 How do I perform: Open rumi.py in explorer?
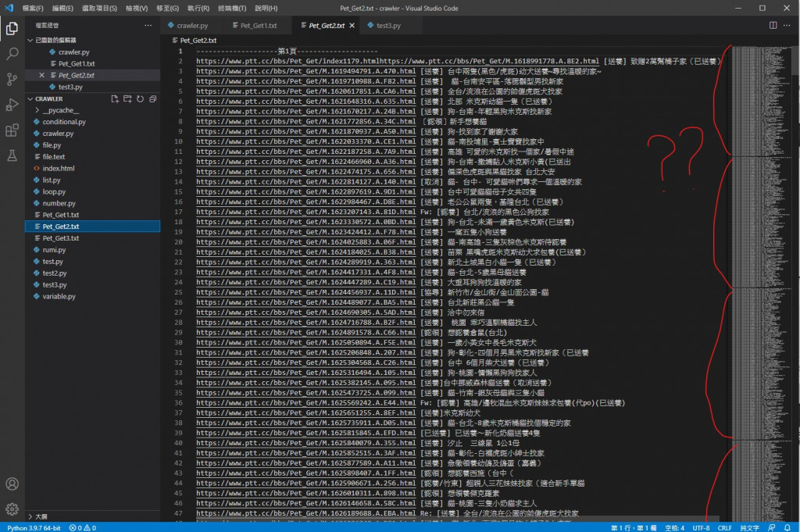(x=54, y=250)
